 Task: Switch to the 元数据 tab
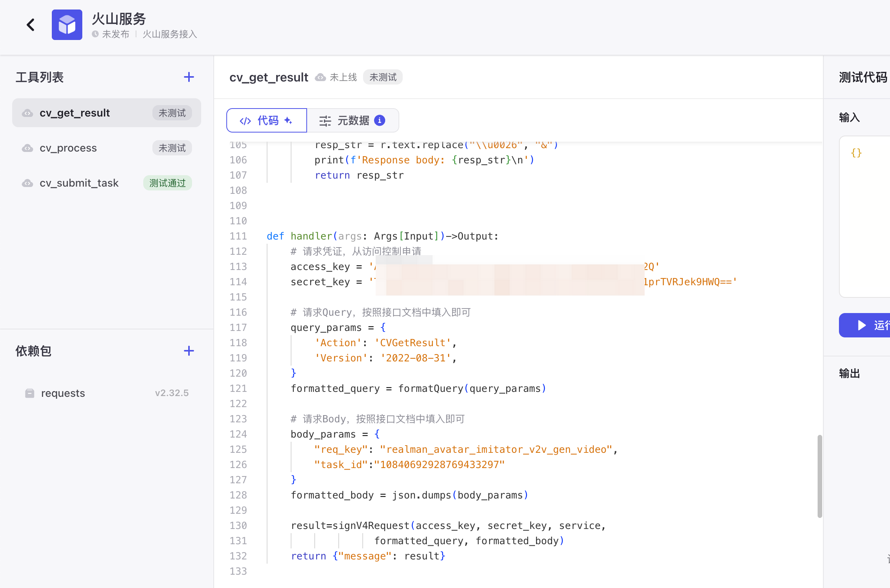tap(352, 120)
